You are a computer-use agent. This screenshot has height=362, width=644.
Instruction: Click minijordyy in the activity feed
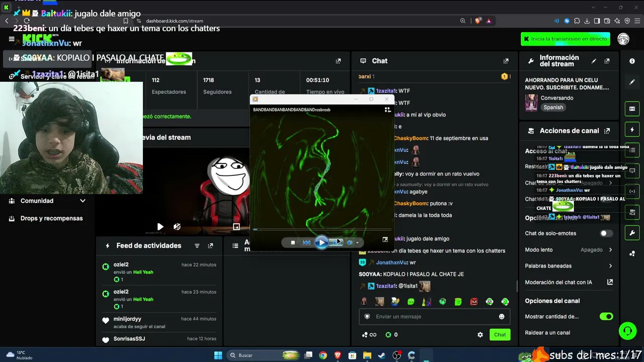(127, 319)
